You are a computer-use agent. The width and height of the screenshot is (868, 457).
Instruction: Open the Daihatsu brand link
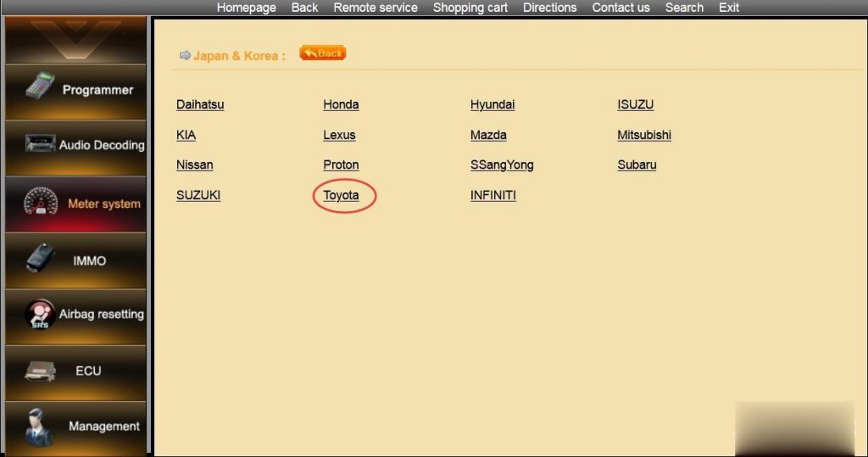coord(200,104)
